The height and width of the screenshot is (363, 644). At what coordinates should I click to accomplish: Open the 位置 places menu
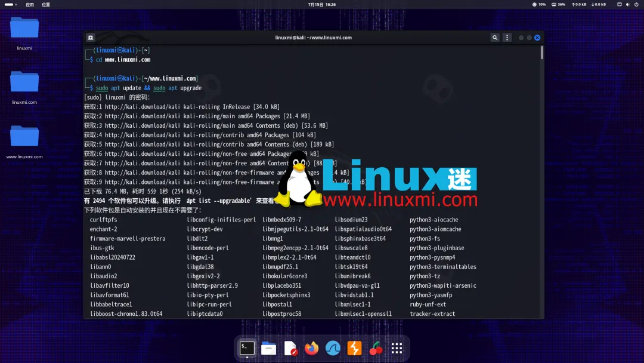pos(45,5)
